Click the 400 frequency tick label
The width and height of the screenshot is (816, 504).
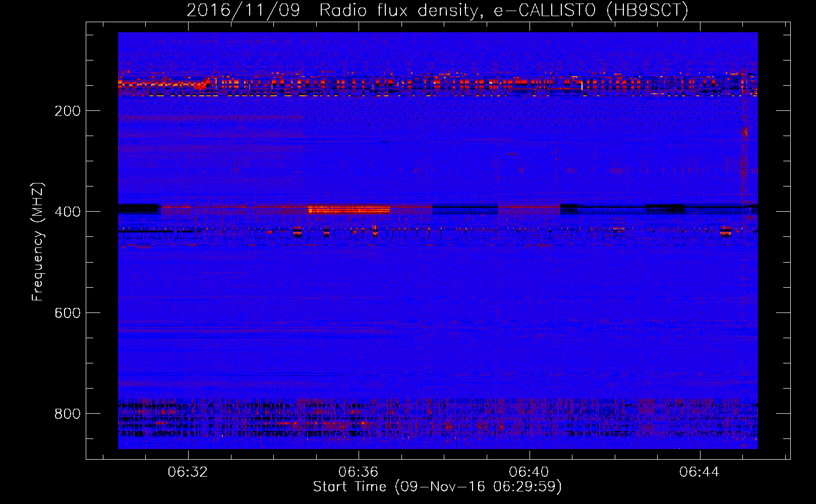pyautogui.click(x=68, y=212)
